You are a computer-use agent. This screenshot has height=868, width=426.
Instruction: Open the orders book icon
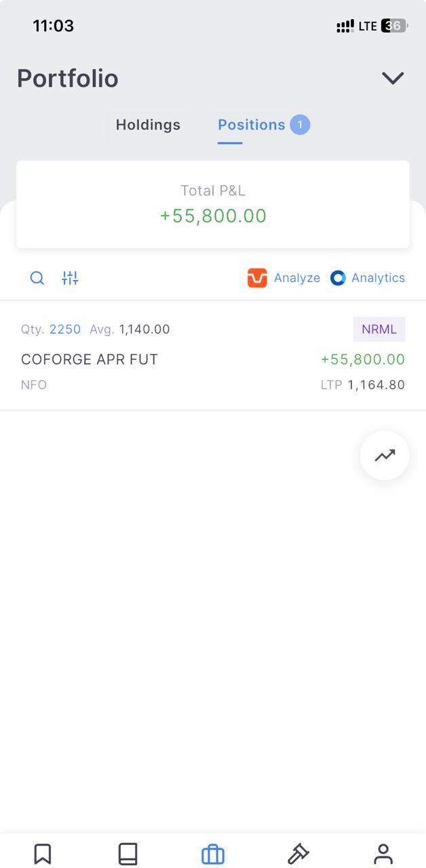(x=128, y=853)
